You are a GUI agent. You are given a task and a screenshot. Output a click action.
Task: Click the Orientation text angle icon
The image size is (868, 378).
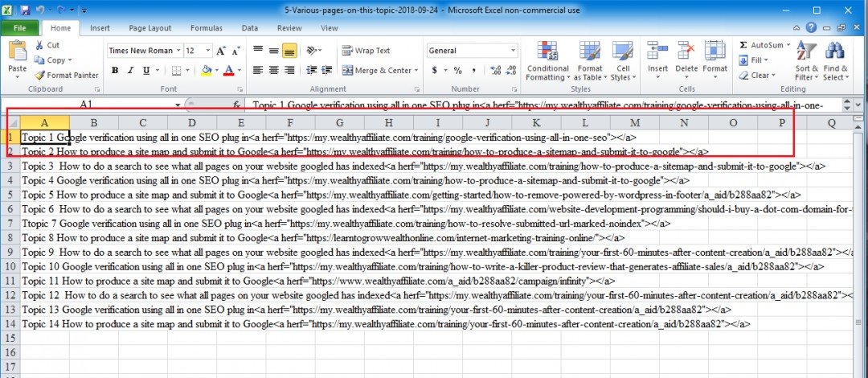[312, 51]
